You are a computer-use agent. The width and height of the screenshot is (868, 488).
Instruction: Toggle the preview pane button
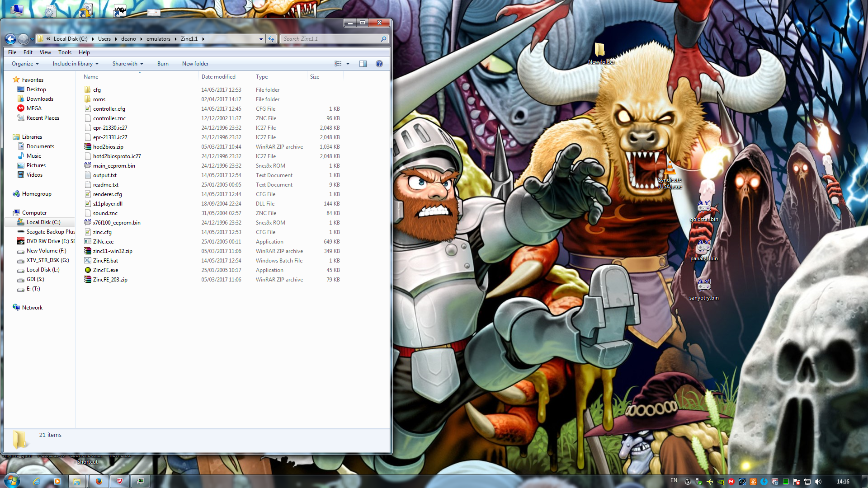coord(363,64)
